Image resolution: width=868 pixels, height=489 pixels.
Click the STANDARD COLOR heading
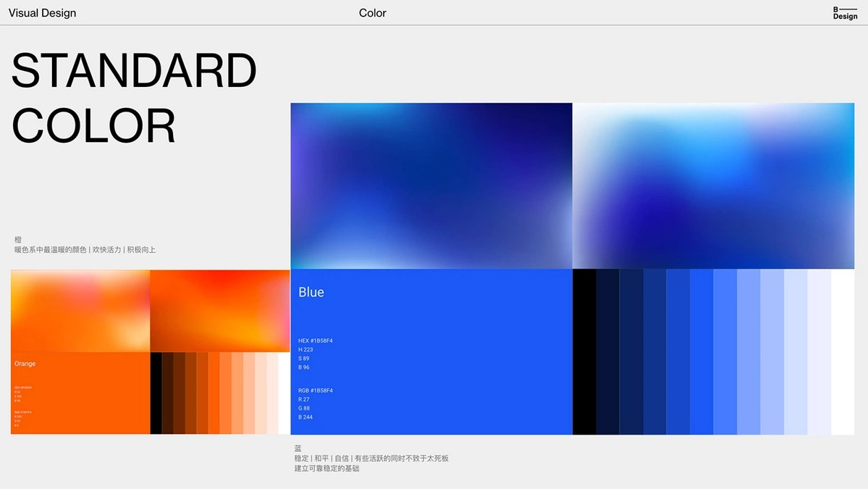pyautogui.click(x=134, y=98)
